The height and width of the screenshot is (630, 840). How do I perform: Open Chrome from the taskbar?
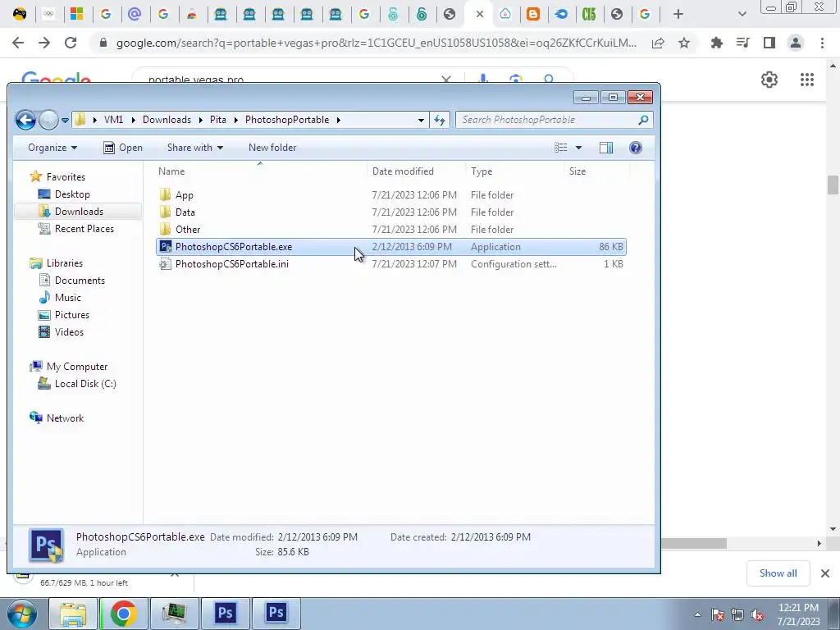[x=123, y=614]
